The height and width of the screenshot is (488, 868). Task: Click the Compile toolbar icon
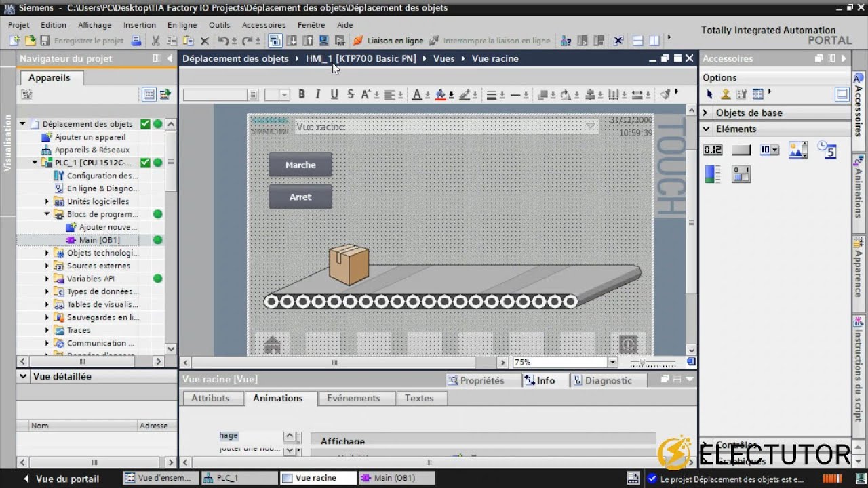pyautogui.click(x=275, y=41)
